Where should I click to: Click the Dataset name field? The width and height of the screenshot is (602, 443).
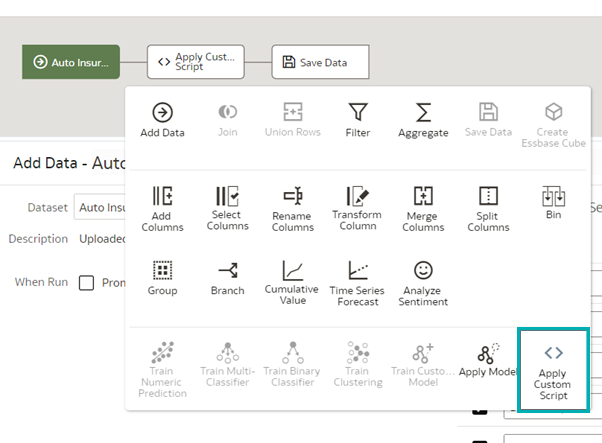[x=100, y=207]
